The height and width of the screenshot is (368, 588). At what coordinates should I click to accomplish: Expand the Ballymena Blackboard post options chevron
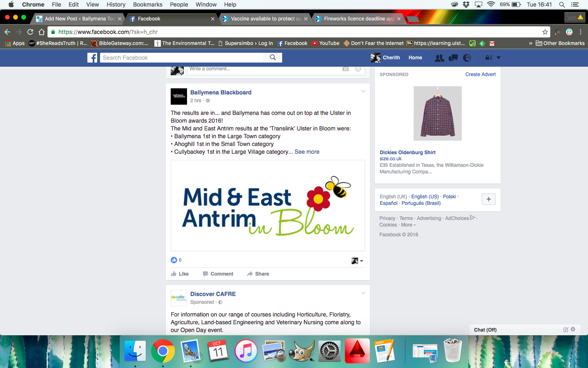coord(363,92)
